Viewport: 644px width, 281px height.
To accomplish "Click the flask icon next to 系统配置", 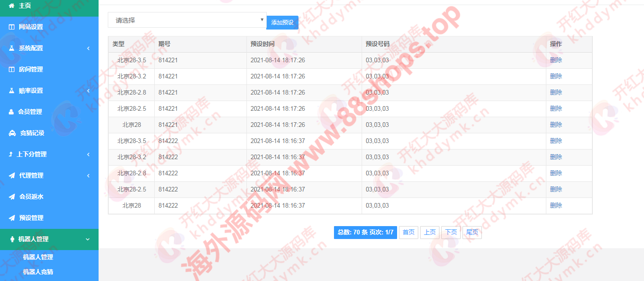I will point(12,48).
